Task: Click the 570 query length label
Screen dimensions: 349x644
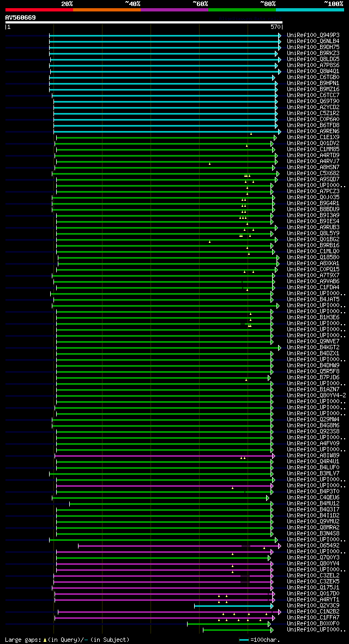Action: click(x=275, y=27)
